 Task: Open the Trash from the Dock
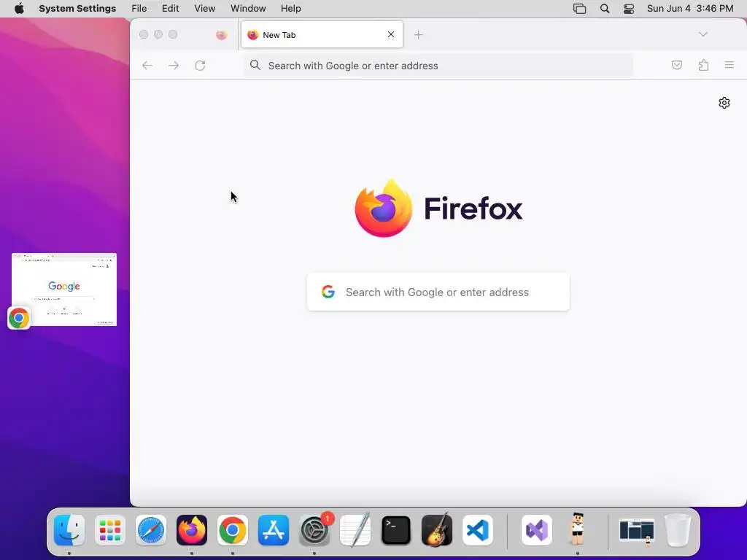(x=678, y=530)
